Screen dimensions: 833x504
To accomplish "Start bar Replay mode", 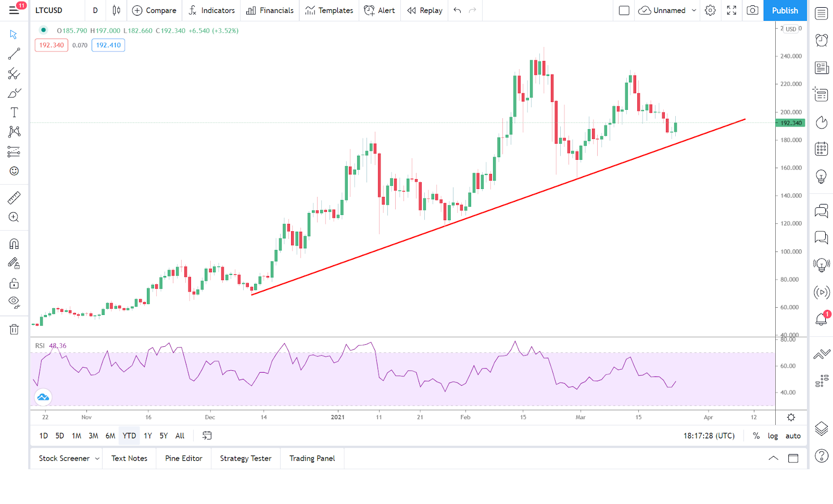I will [425, 10].
